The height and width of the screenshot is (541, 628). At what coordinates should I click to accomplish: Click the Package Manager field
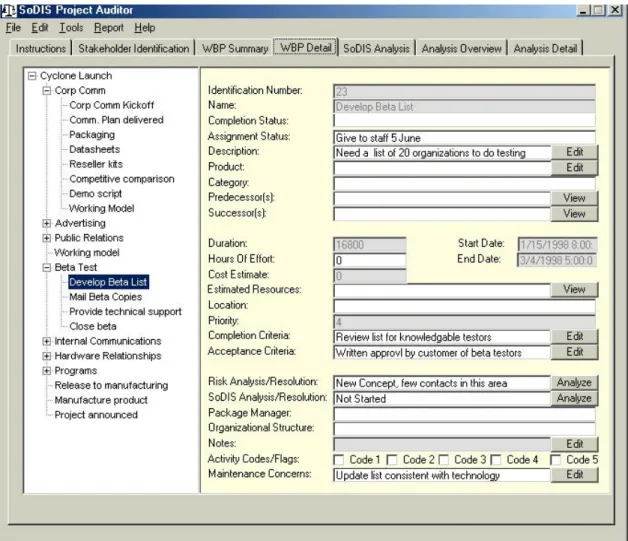pos(464,414)
